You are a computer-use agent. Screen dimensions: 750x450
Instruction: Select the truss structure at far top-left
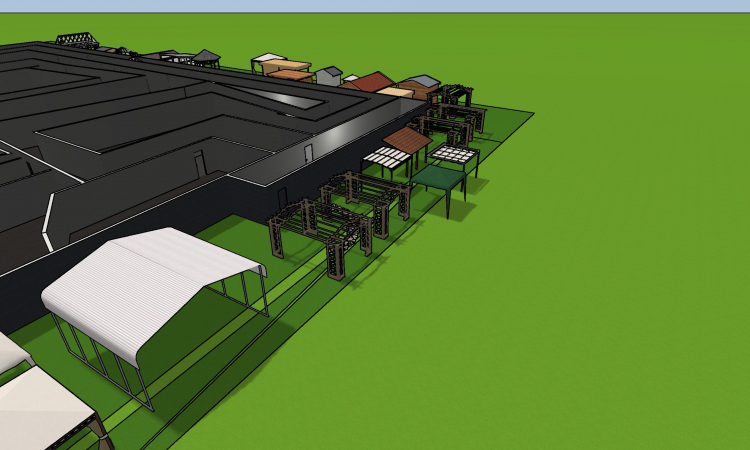click(77, 40)
